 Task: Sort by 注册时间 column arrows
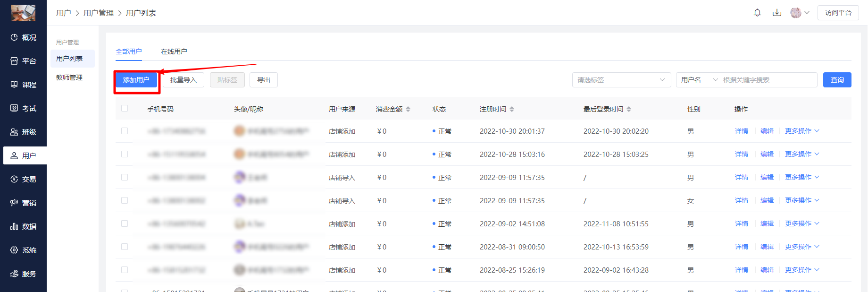click(x=512, y=109)
